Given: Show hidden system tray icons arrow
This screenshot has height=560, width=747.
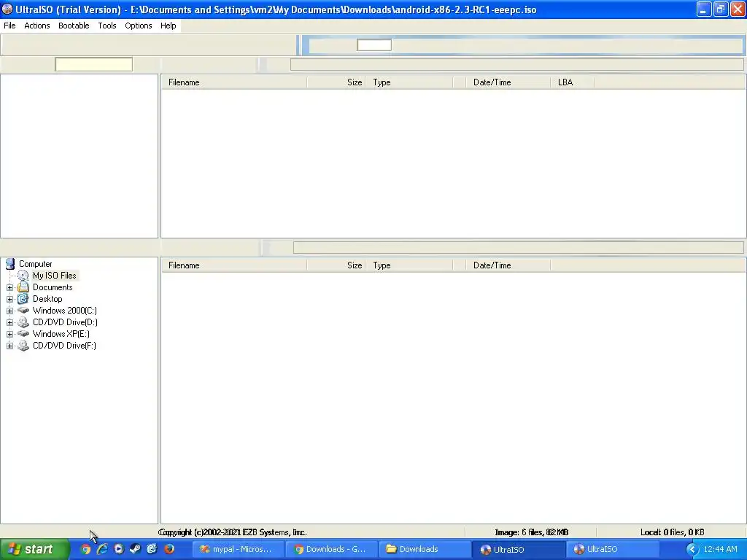Looking at the screenshot, I should click(692, 549).
